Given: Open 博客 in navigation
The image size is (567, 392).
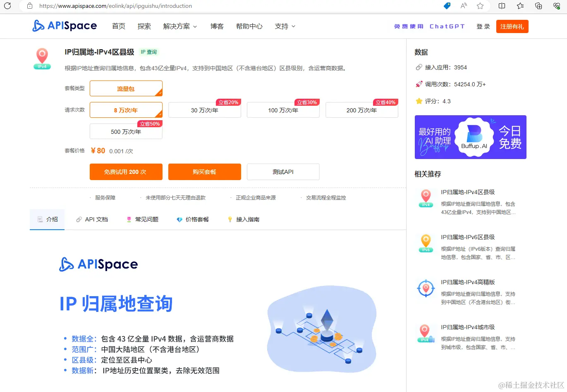Looking at the screenshot, I should click(x=217, y=26).
